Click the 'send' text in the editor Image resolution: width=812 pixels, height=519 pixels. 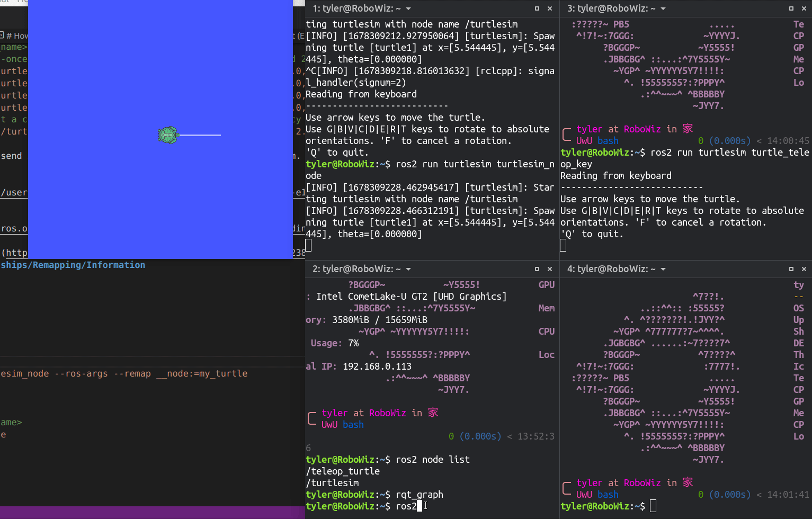coord(12,156)
